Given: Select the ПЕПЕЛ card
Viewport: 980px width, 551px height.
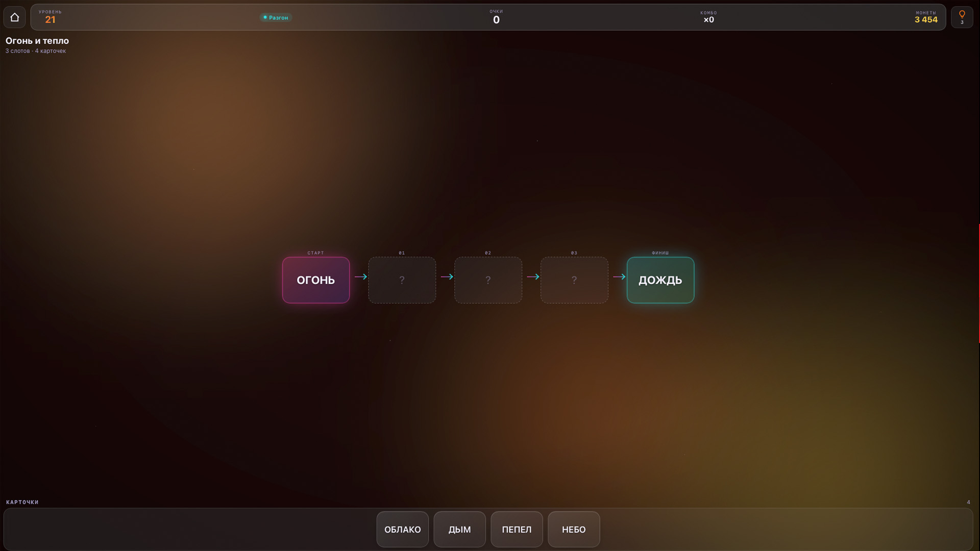Looking at the screenshot, I should pyautogui.click(x=517, y=529).
